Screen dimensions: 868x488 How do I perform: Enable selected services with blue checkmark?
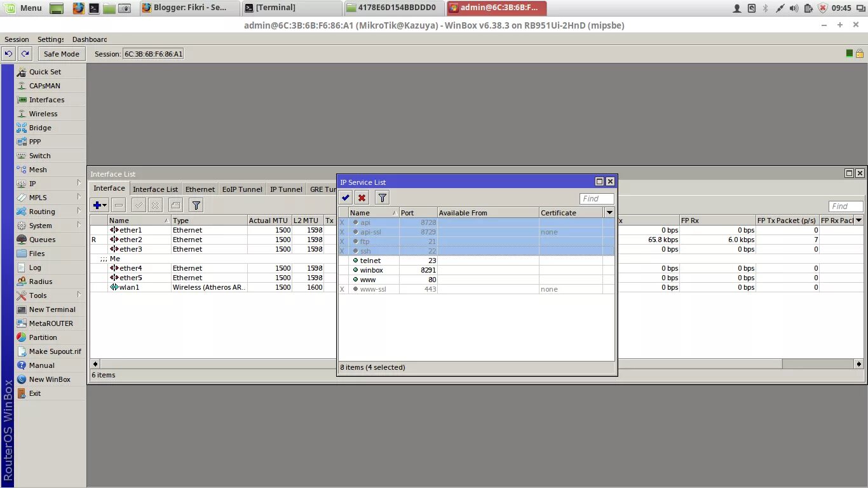[346, 198]
